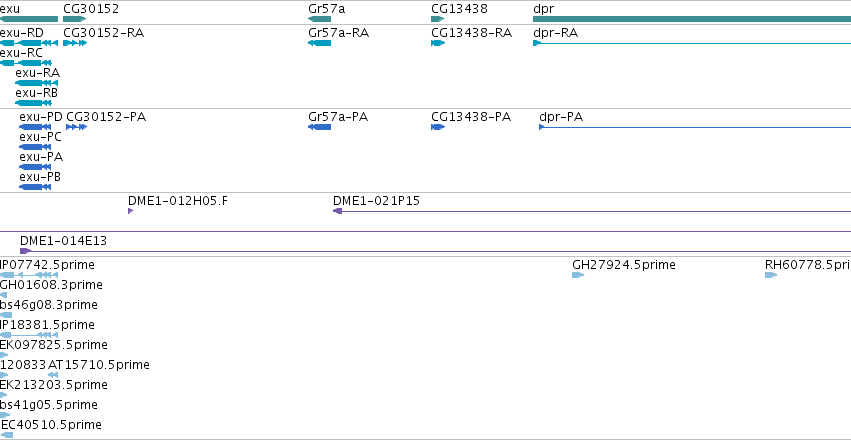Click the purple arrow glyph under DME1-012H05.F
The height and width of the screenshot is (440, 851).
[130, 211]
